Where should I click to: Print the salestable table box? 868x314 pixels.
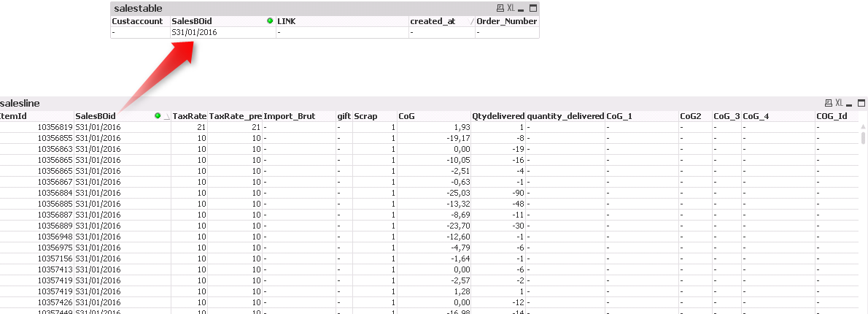point(500,8)
